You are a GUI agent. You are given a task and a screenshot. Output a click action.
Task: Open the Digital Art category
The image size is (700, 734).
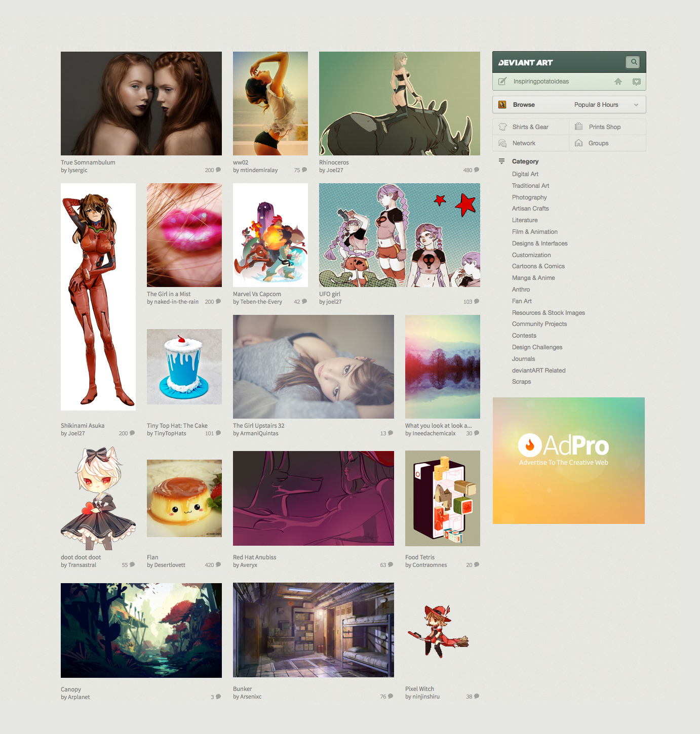525,174
